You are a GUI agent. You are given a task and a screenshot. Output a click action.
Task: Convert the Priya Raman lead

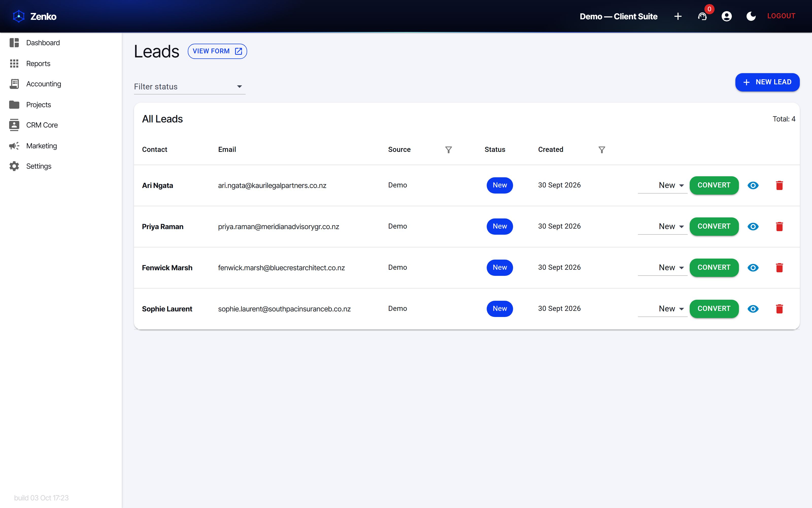tap(714, 227)
